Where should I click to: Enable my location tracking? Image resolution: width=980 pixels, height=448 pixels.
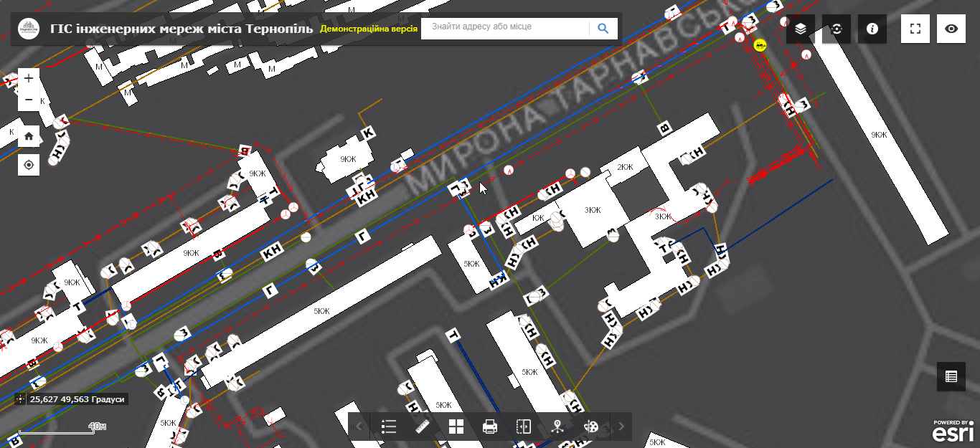point(29,165)
